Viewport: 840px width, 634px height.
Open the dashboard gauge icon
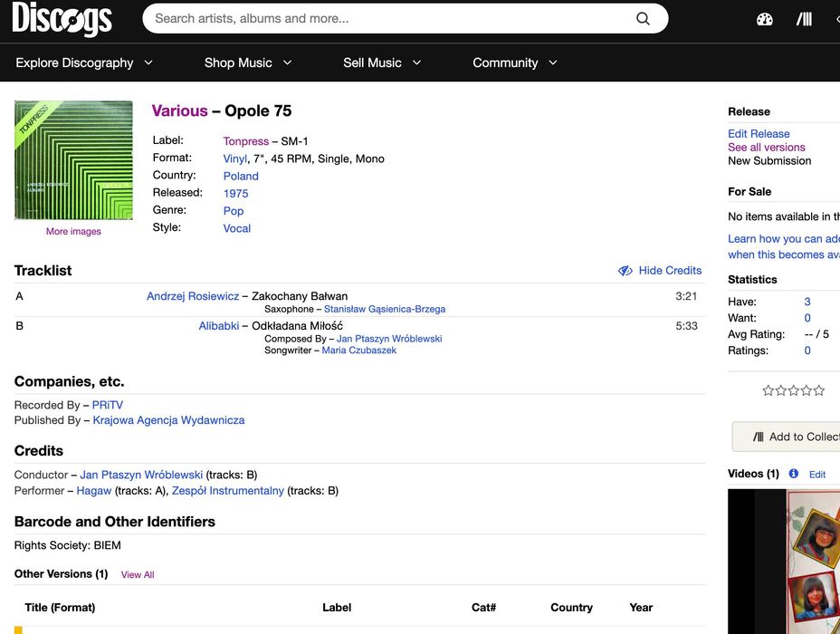tap(765, 20)
